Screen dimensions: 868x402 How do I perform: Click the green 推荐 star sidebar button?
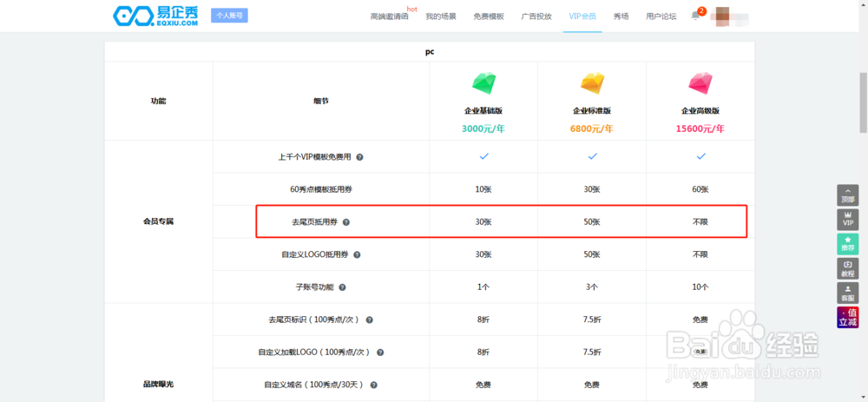(x=847, y=244)
